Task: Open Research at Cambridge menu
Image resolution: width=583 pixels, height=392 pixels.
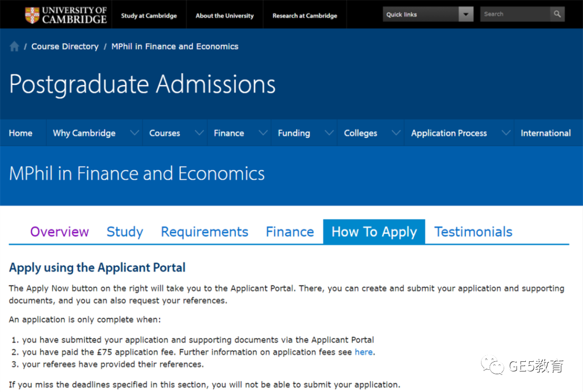Action: [x=304, y=16]
